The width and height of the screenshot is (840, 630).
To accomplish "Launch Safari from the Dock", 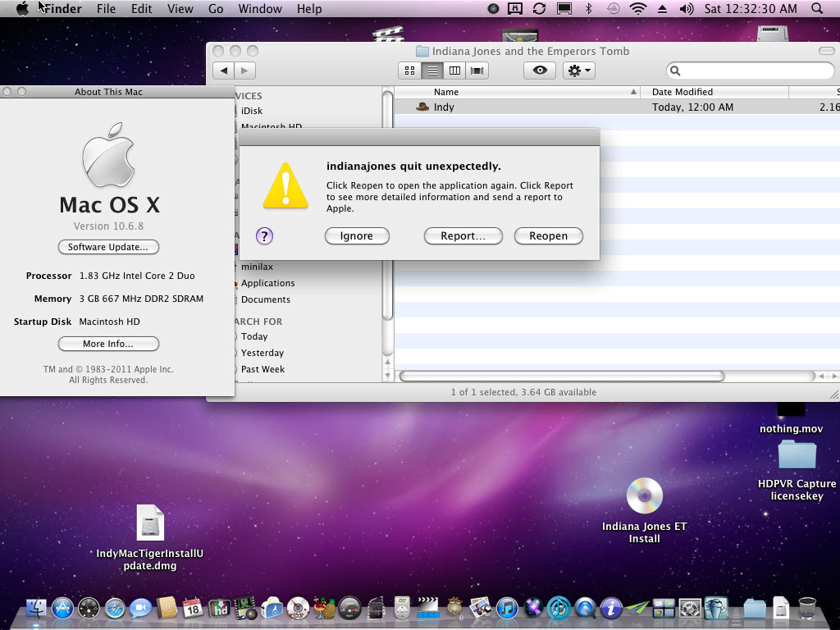I will [115, 609].
